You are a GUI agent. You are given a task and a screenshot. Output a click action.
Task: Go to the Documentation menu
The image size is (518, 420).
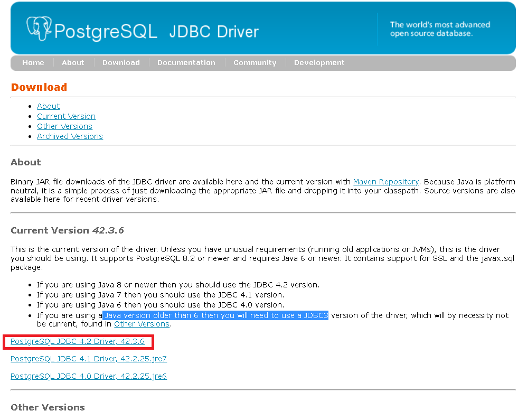[x=186, y=62]
